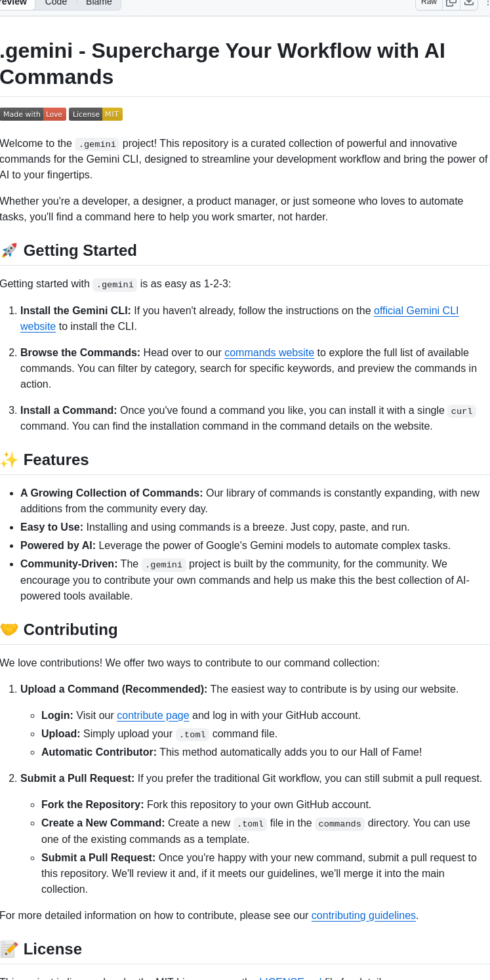Click the handshake emoji in Contributing heading
The height and width of the screenshot is (980, 490).
(9, 629)
